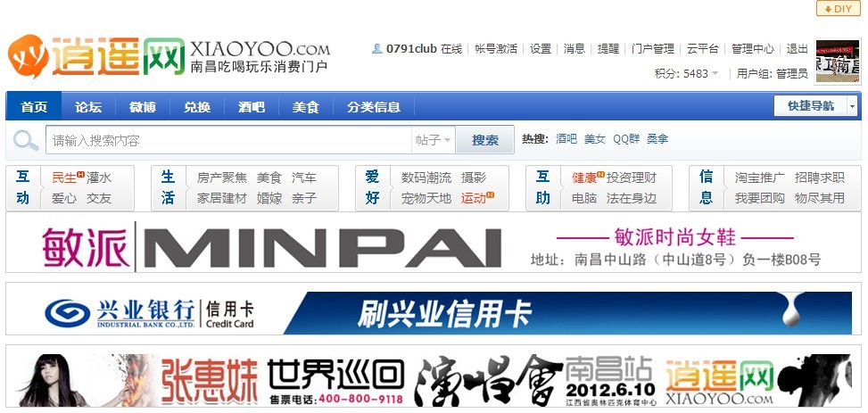Open the 宠物天地 category link
Screen dimensions: 868x413
pyautogui.click(x=426, y=198)
